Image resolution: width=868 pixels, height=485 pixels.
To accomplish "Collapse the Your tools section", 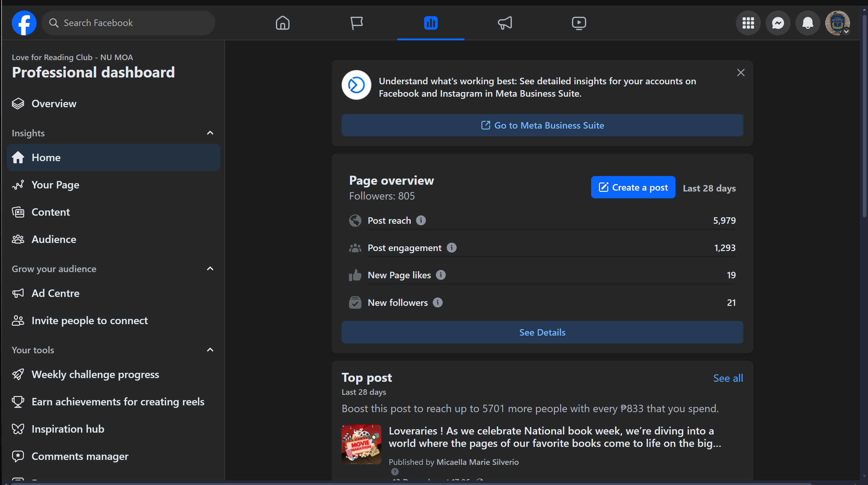I will point(210,350).
